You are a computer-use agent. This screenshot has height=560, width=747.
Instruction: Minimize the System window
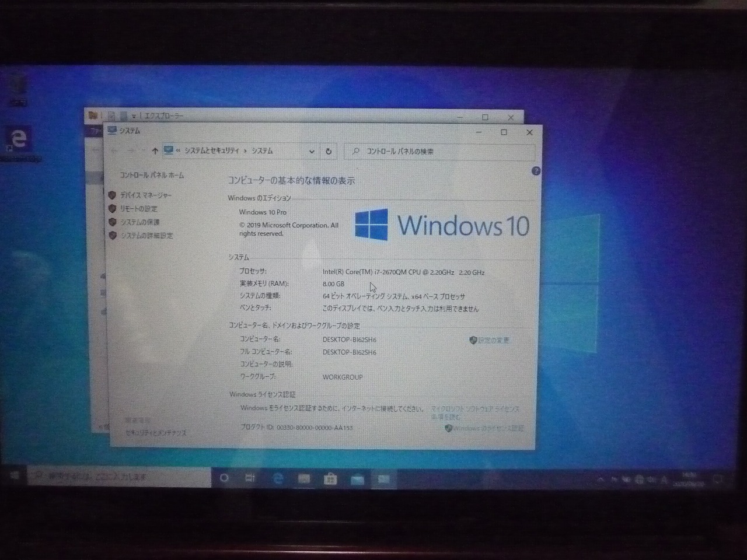pyautogui.click(x=479, y=132)
